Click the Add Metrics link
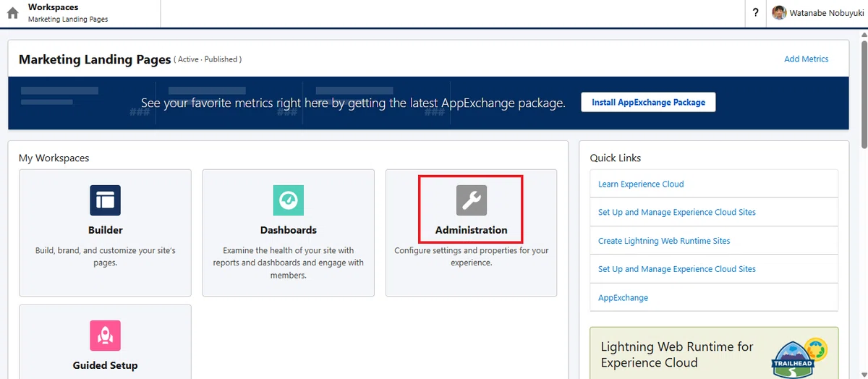 tap(807, 59)
